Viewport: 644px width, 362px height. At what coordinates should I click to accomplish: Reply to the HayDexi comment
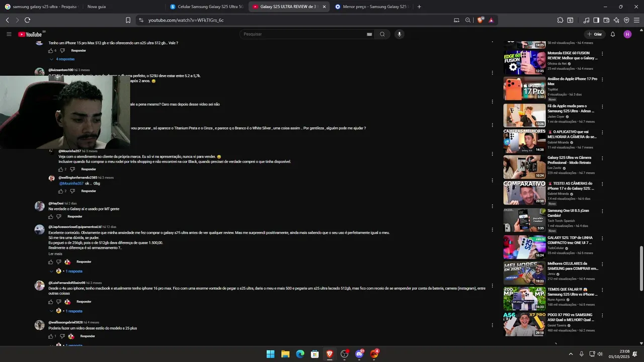tap(74, 217)
